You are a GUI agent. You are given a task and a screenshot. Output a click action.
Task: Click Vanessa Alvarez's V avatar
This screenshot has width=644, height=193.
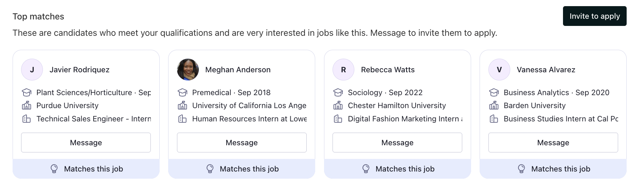(499, 70)
